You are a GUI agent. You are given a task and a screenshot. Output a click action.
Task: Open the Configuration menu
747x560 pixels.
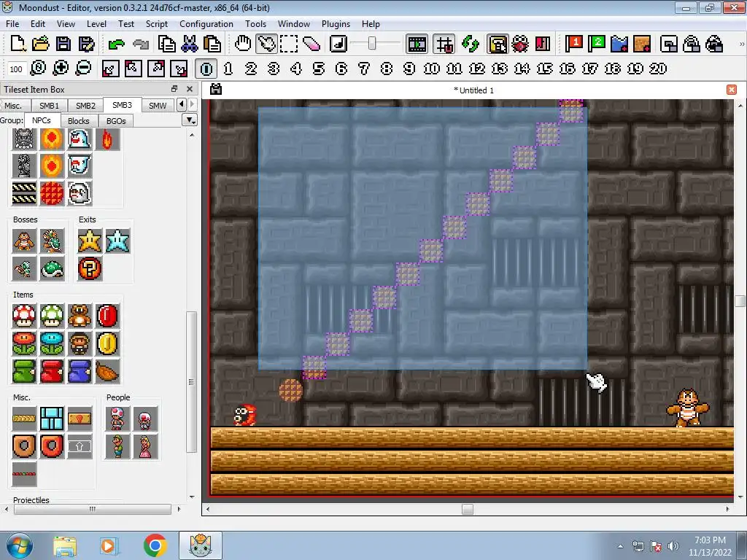pos(206,24)
